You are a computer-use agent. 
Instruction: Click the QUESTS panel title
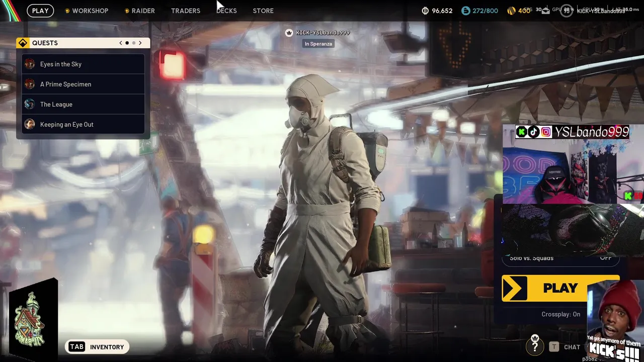click(x=45, y=43)
